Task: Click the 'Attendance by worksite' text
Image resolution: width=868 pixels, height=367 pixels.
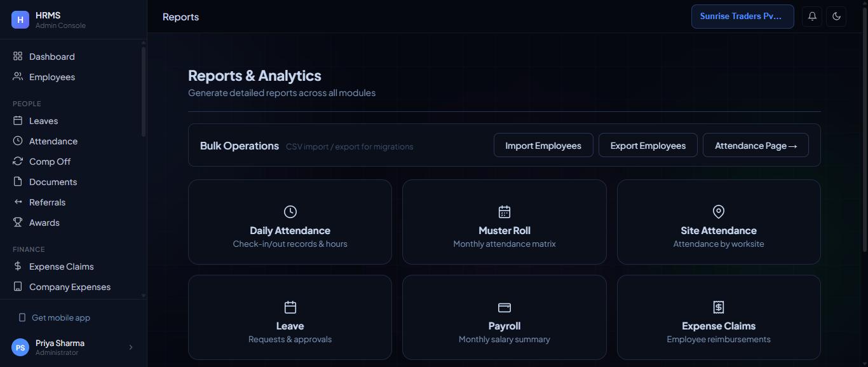Action: point(719,244)
